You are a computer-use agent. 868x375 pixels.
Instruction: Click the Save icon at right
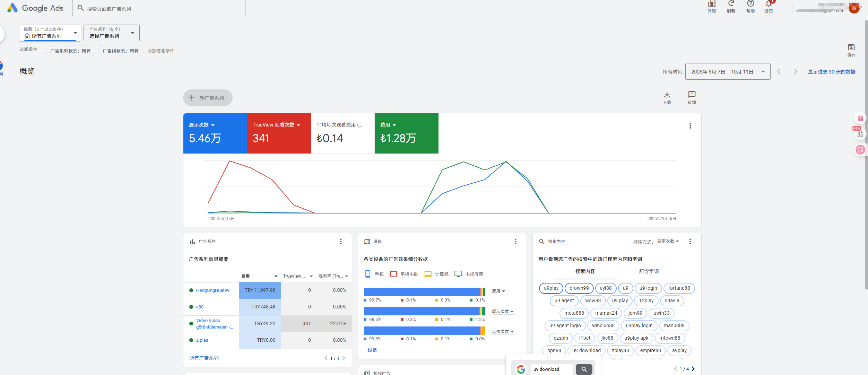pyautogui.click(x=851, y=47)
